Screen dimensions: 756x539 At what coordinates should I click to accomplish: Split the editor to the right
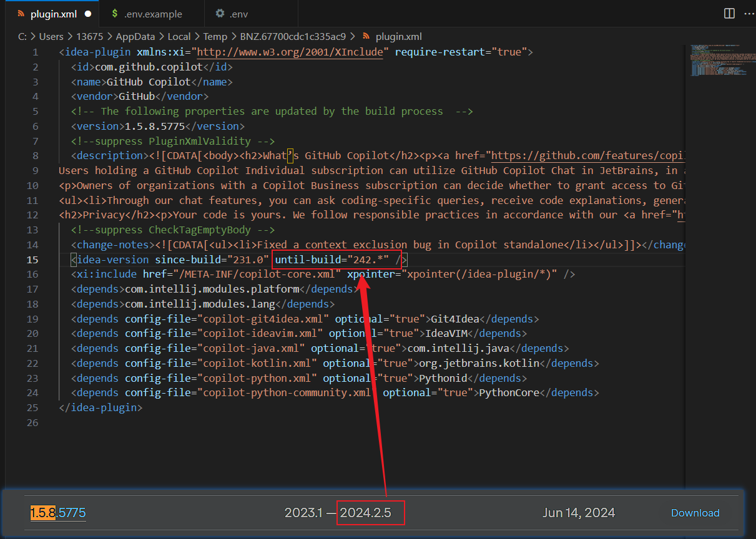[729, 13]
